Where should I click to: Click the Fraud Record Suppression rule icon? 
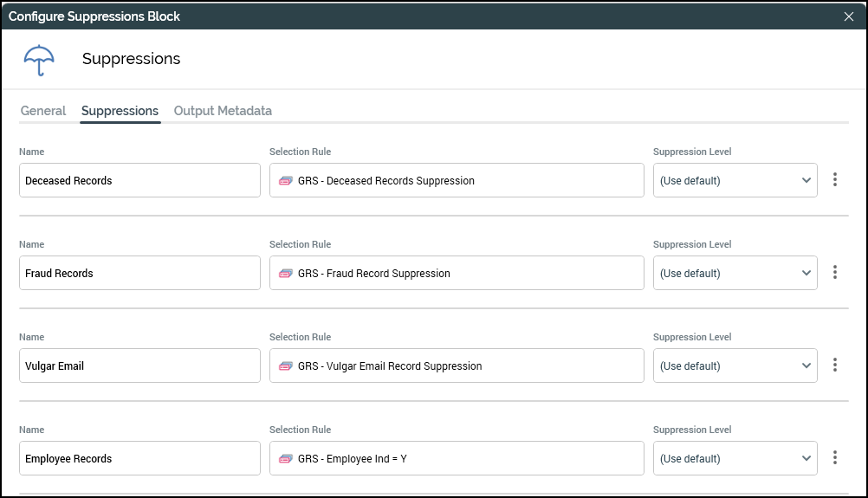pos(285,274)
